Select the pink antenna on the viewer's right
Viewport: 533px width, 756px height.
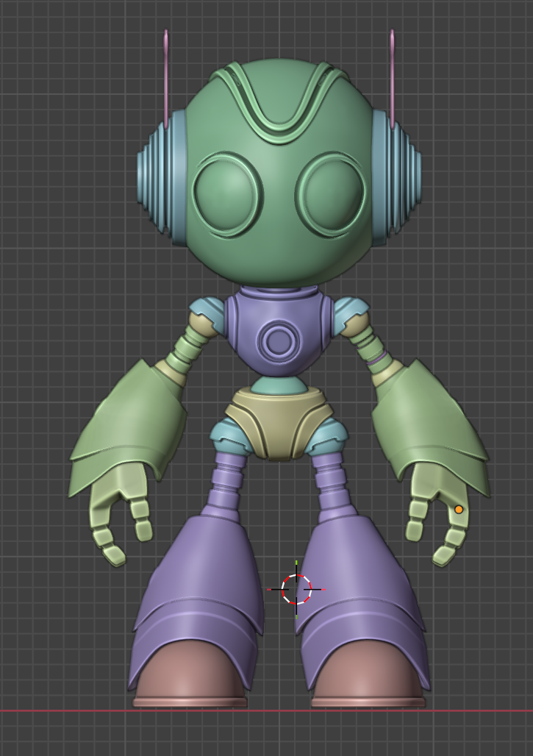pyautogui.click(x=393, y=79)
